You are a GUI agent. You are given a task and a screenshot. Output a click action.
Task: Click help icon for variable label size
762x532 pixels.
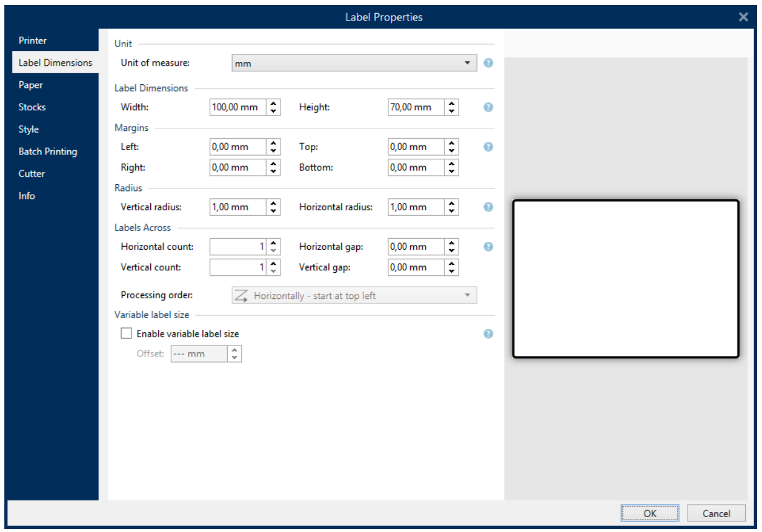(x=488, y=334)
